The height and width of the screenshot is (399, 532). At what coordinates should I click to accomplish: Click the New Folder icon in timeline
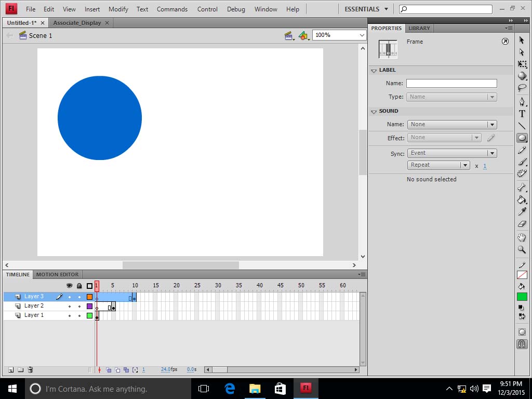click(x=20, y=370)
